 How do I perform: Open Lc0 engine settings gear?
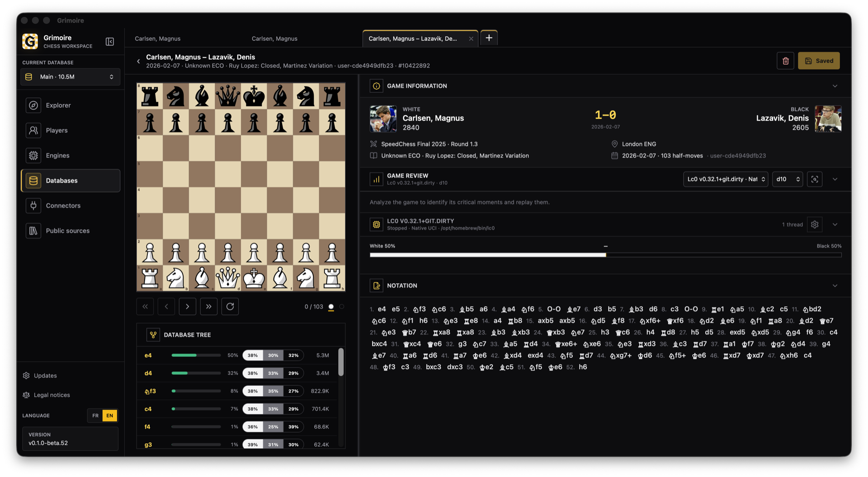(x=815, y=225)
